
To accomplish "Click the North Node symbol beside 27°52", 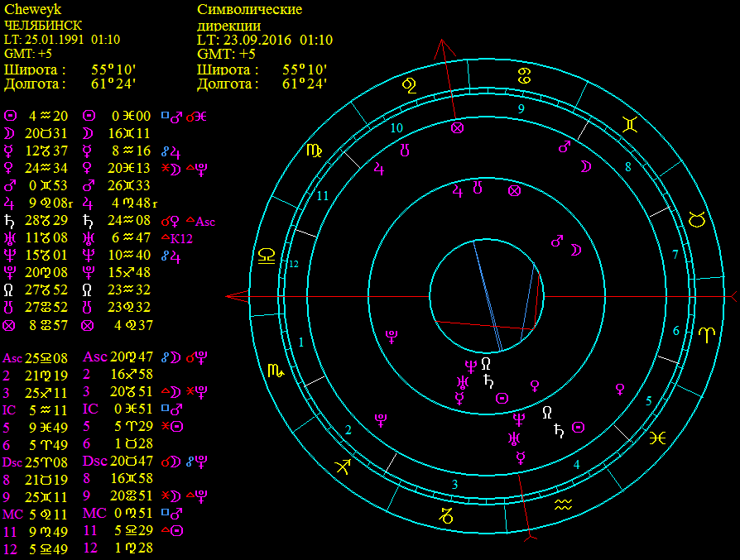I will coord(8,290).
